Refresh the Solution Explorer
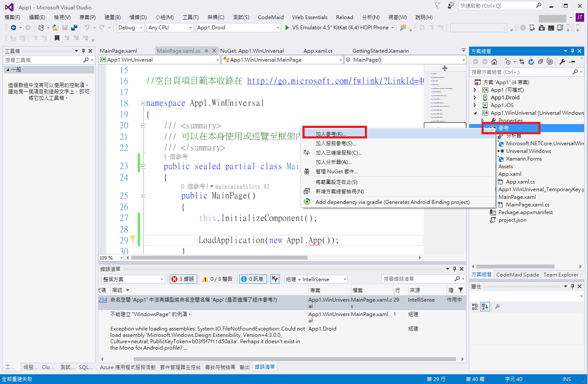Image resolution: width=588 pixels, height=384 pixels. coord(531,62)
